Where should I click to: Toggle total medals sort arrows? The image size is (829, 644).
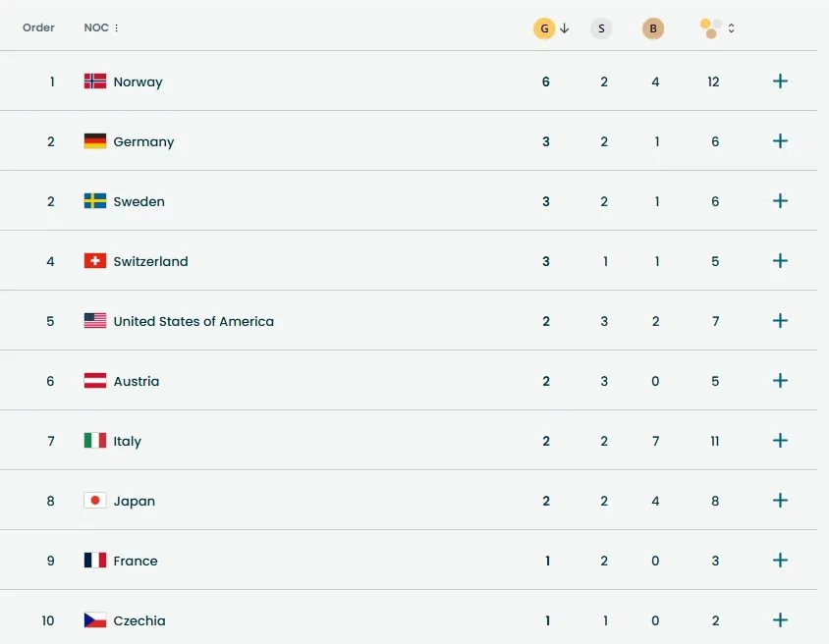[x=732, y=28]
